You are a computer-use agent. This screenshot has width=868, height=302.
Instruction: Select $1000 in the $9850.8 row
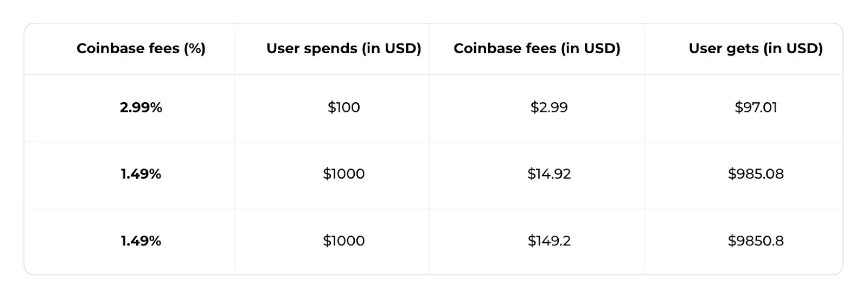(x=343, y=241)
